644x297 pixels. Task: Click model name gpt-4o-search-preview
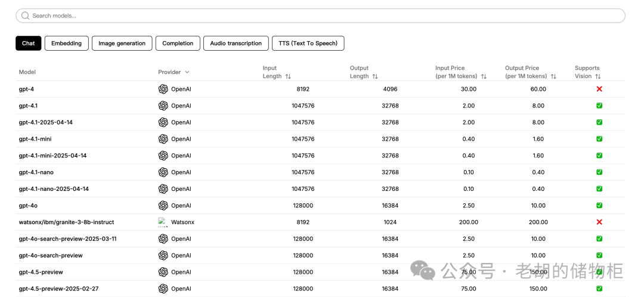(51, 255)
